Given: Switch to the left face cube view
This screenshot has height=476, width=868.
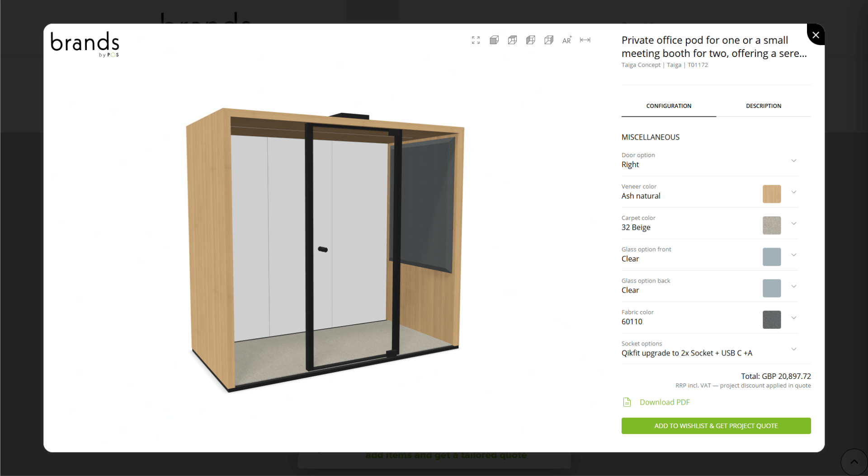Looking at the screenshot, I should pos(531,40).
